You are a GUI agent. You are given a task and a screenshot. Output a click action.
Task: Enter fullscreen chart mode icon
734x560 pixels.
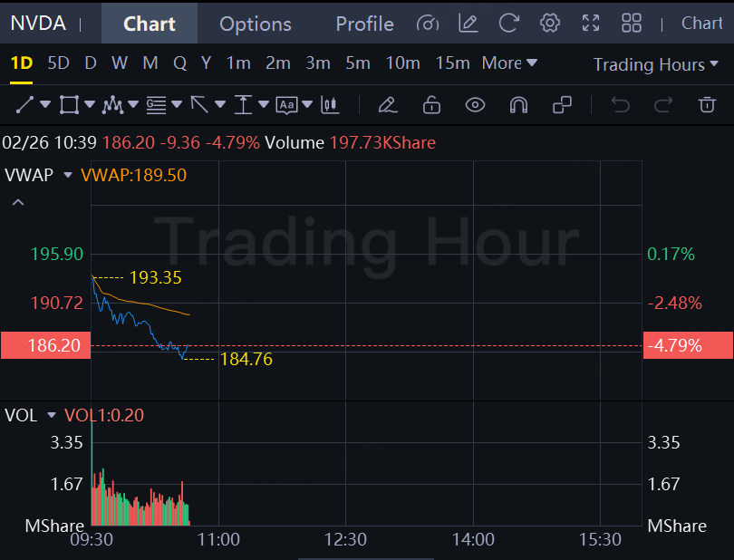coord(591,24)
